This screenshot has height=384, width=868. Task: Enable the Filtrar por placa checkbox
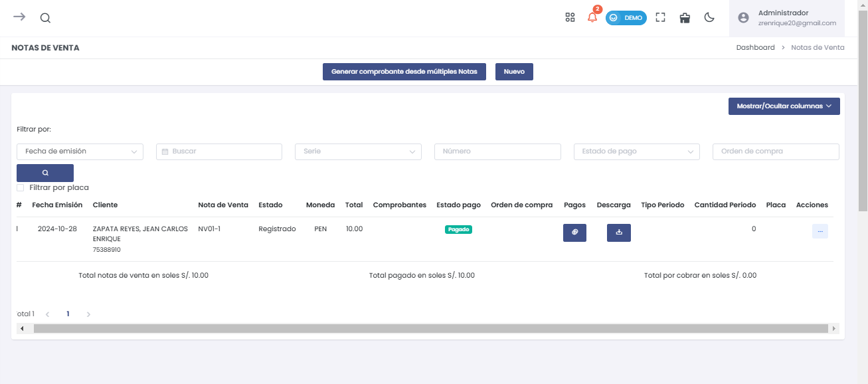click(21, 187)
